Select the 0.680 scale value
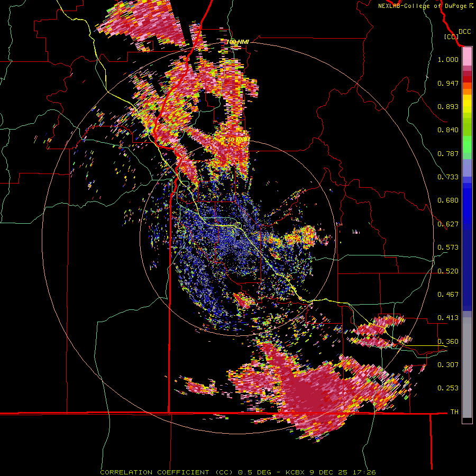The image size is (476, 476). [448, 200]
